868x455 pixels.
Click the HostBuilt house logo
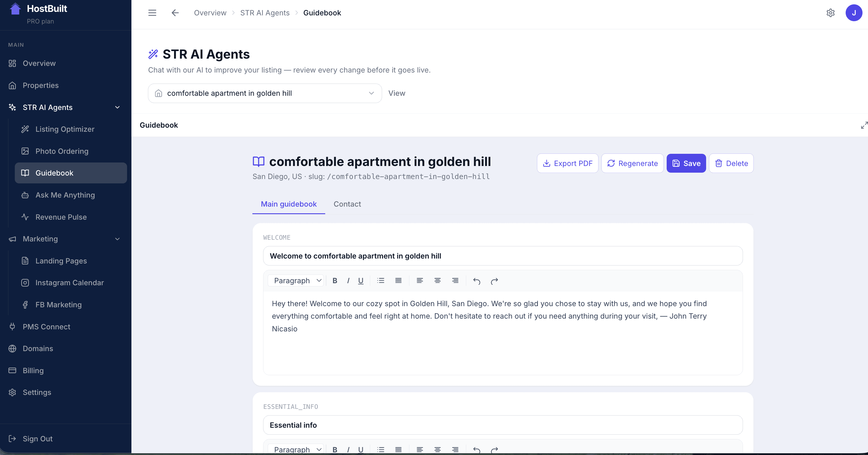coord(15,9)
